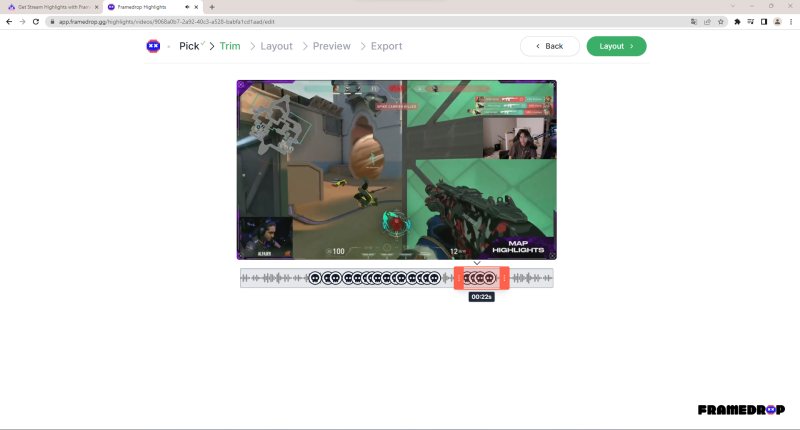
Task: Open the Chrome three-dot menu
Action: coord(791,22)
